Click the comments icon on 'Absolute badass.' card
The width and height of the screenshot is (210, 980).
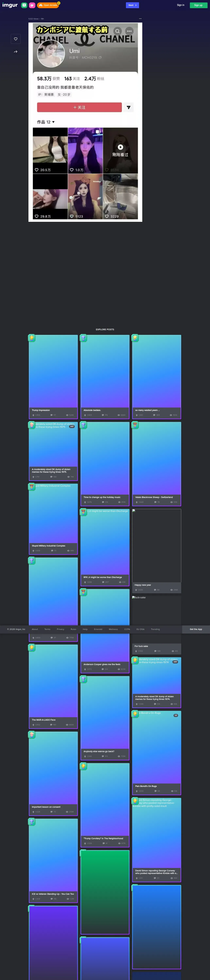(x=103, y=415)
